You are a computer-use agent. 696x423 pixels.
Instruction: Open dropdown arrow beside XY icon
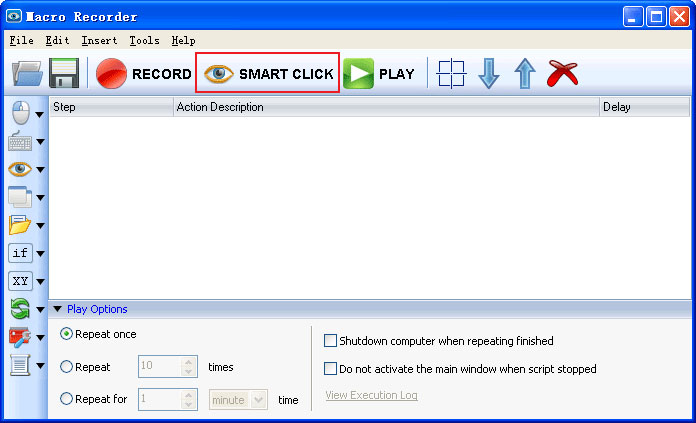pyautogui.click(x=40, y=282)
